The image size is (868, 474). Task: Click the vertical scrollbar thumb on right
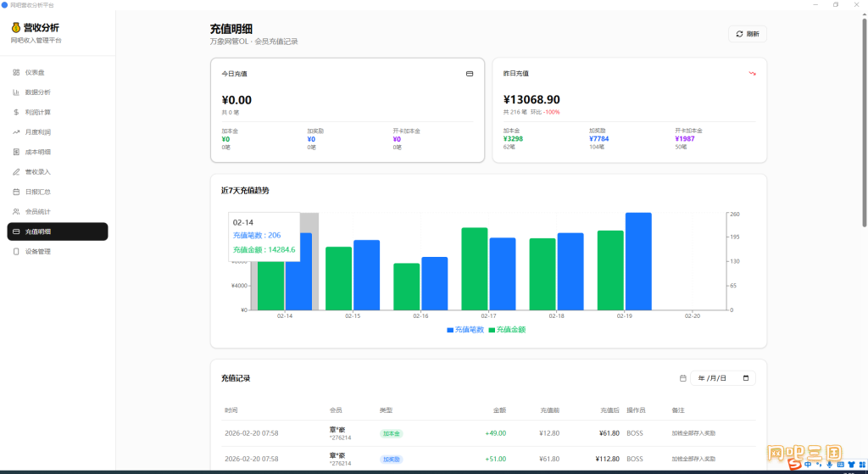864,122
